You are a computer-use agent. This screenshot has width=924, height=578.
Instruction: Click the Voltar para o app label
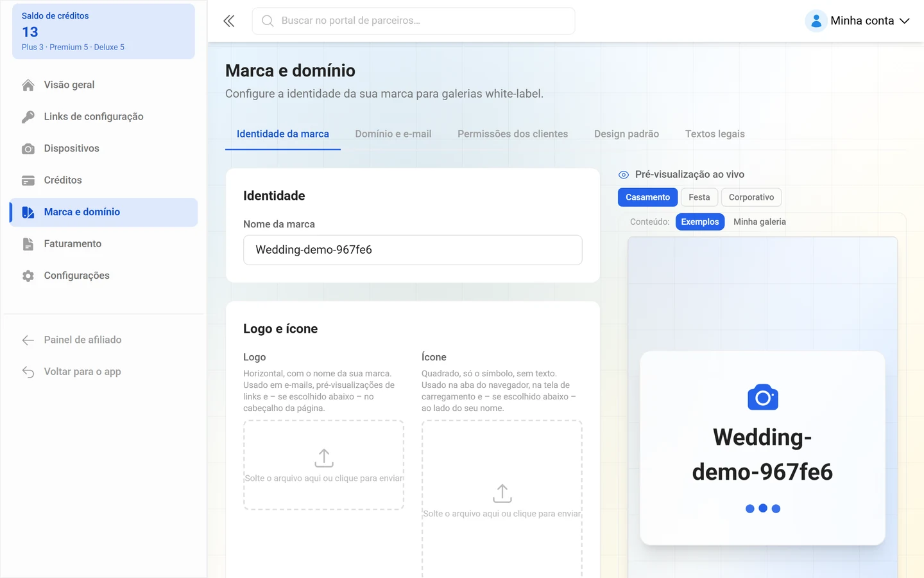pyautogui.click(x=82, y=372)
